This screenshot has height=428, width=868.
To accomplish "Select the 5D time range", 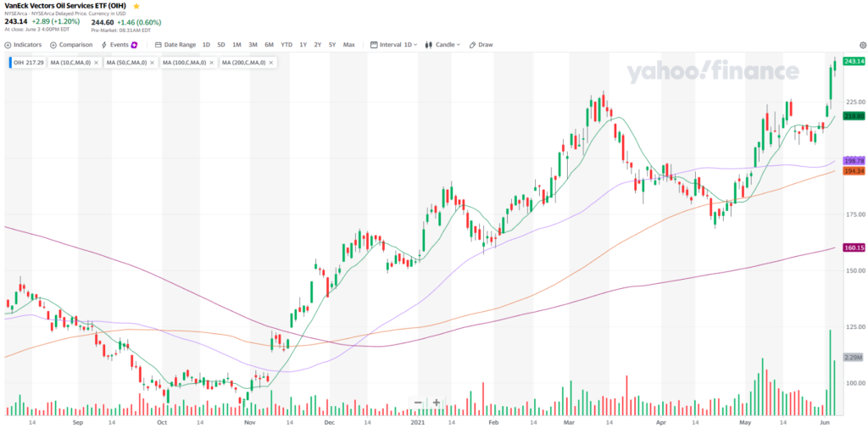I will [221, 45].
